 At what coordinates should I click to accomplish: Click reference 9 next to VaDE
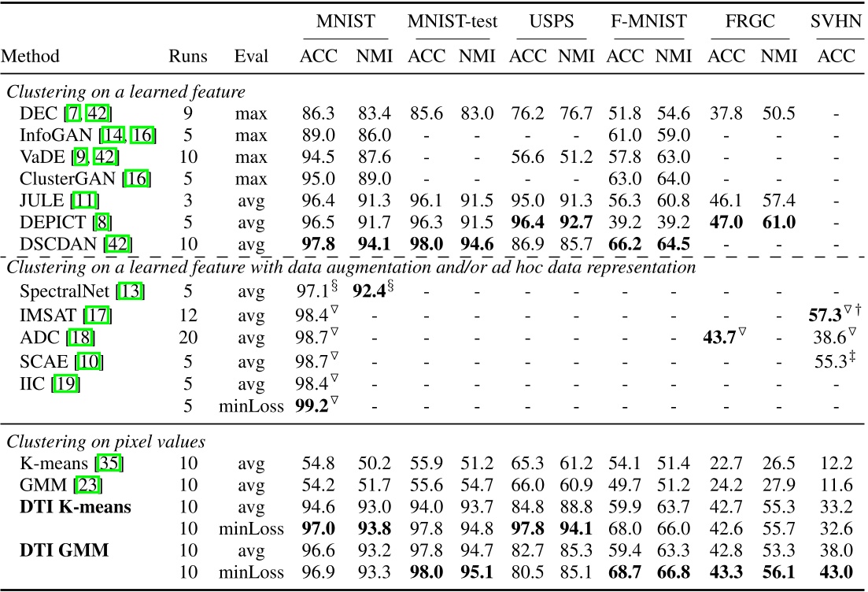point(82,156)
